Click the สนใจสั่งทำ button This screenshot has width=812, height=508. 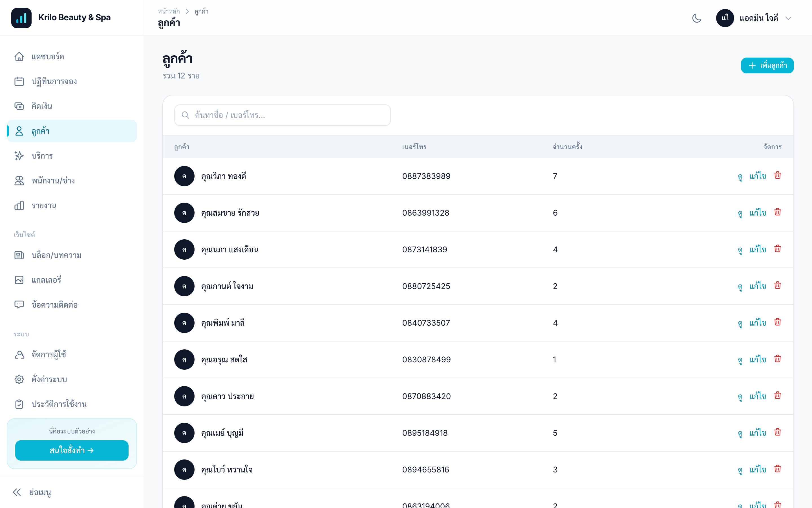pyautogui.click(x=72, y=450)
